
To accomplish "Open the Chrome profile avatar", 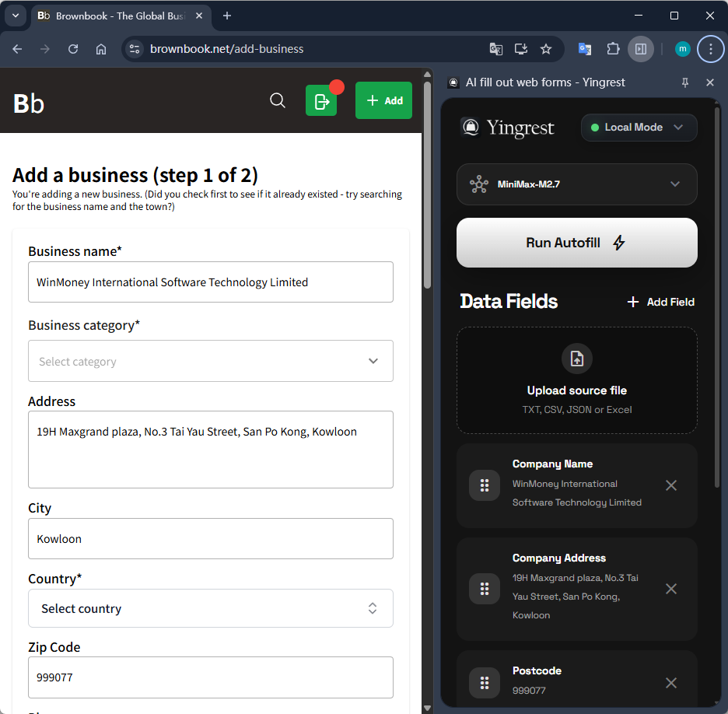I will [x=682, y=48].
